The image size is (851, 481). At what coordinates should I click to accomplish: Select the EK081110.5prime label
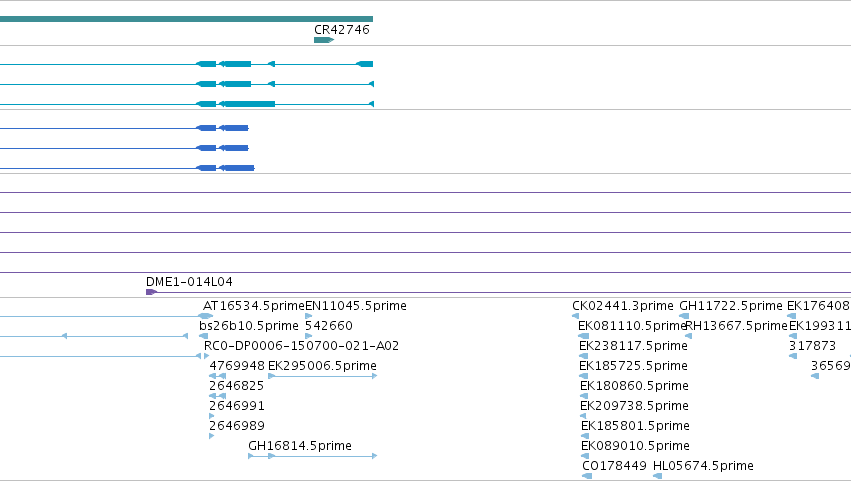[x=633, y=326]
